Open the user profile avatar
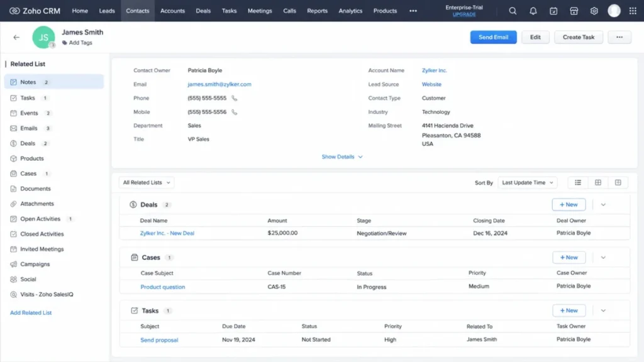 click(x=614, y=11)
